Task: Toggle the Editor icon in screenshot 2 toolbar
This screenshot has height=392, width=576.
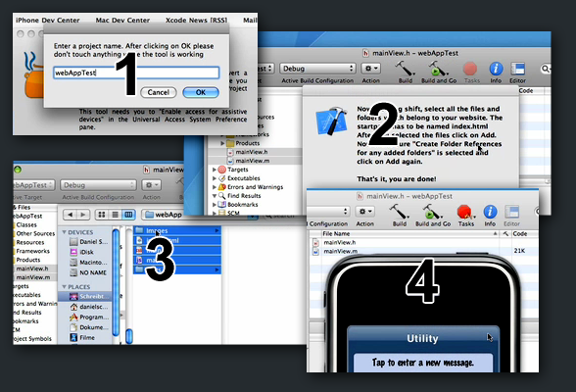Action: 517,69
